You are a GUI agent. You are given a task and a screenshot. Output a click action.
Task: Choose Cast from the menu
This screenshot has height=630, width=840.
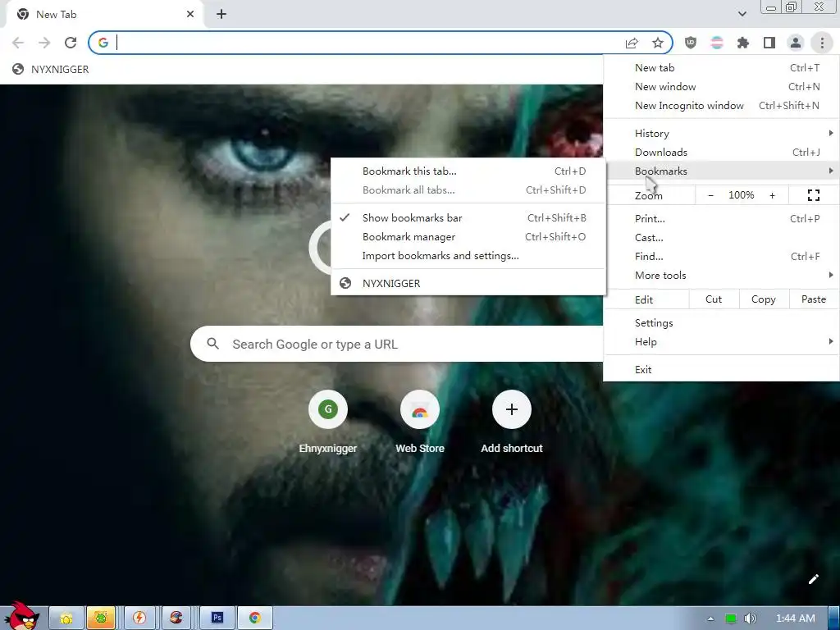tap(721, 237)
